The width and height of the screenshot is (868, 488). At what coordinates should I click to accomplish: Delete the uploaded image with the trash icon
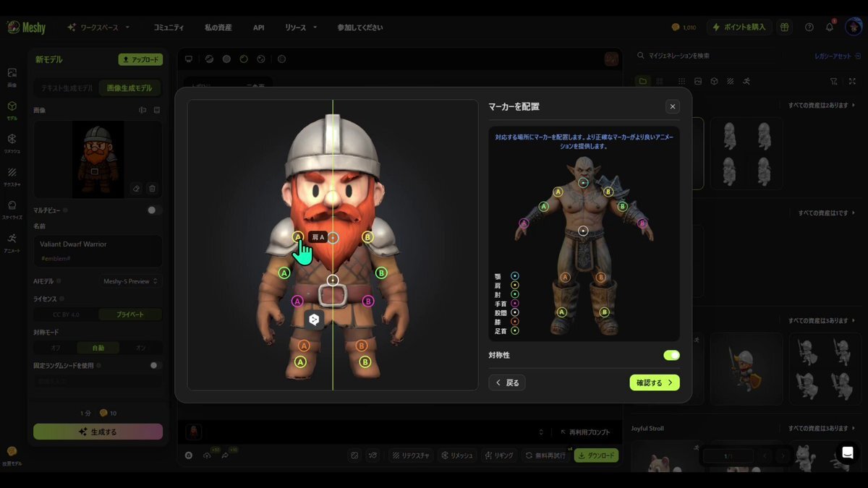pyautogui.click(x=152, y=188)
